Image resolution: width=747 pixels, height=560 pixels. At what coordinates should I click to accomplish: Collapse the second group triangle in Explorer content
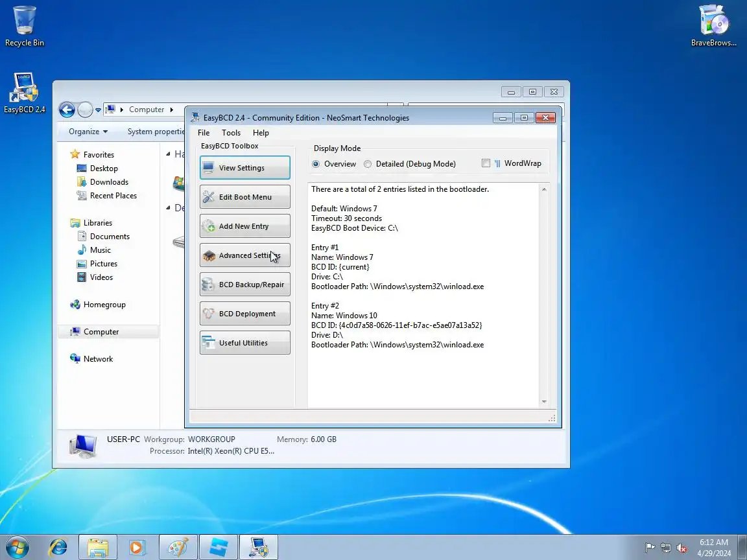[168, 207]
